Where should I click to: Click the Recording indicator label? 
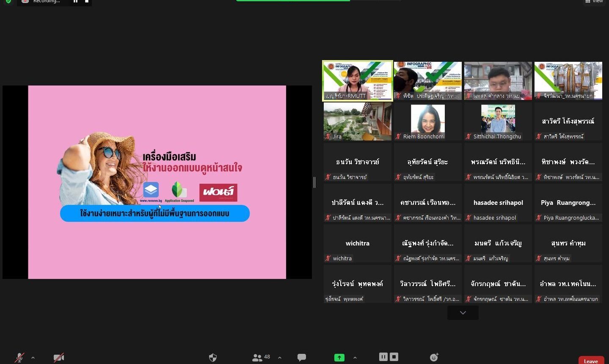tap(47, 2)
